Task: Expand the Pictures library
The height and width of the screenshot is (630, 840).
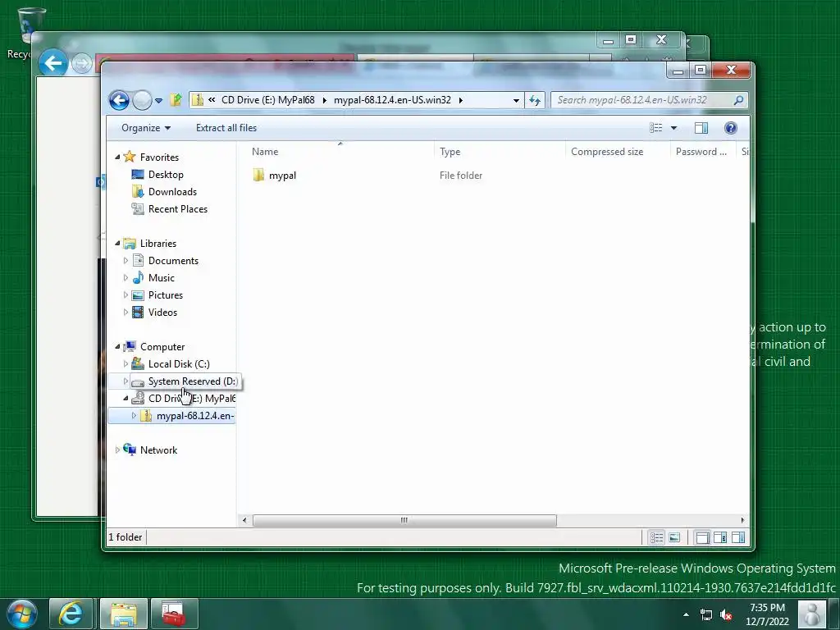Action: (126, 294)
